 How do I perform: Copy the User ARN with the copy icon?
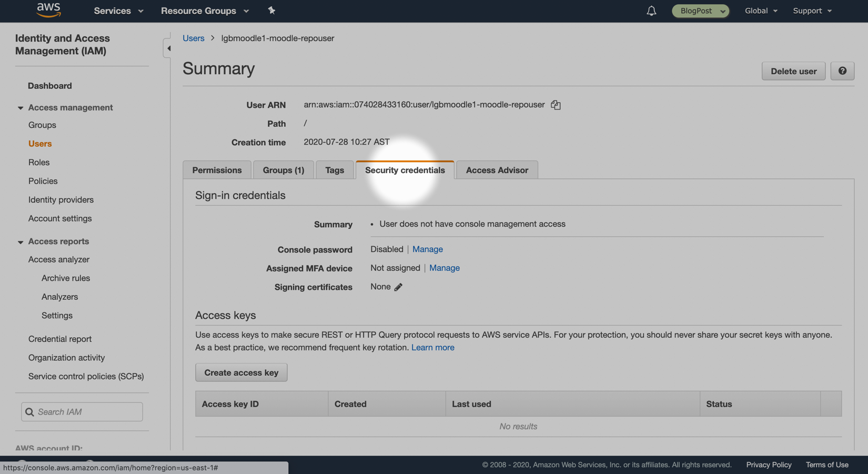[x=556, y=105]
